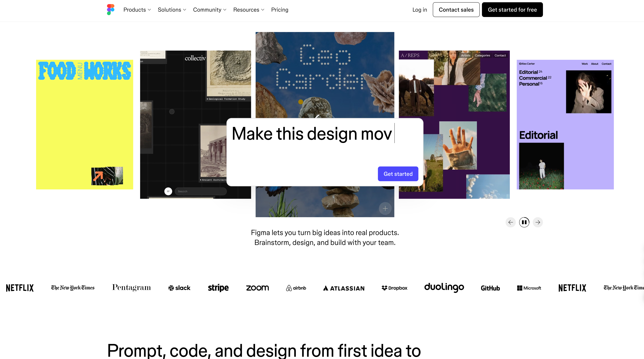Click the plus icon on Geo Garden design
644x359 pixels.
385,208
